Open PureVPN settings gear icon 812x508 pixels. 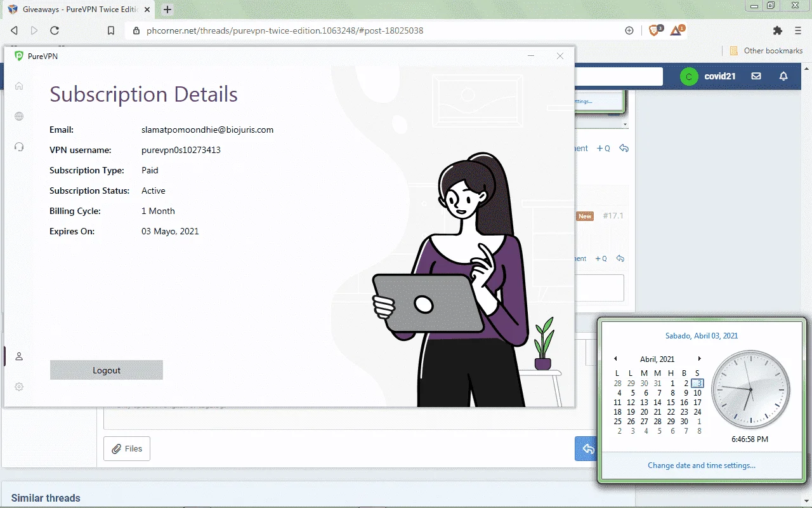[x=19, y=387]
